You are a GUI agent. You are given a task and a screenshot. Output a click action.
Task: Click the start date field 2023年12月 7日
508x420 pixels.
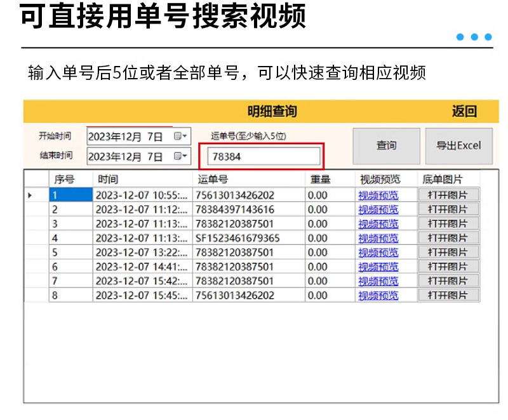[139, 136]
